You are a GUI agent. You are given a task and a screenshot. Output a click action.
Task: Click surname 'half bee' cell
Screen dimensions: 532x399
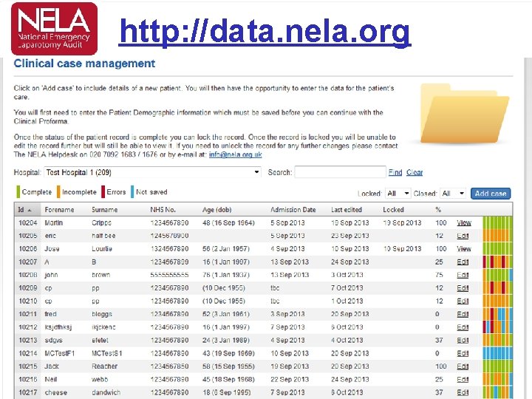point(103,236)
